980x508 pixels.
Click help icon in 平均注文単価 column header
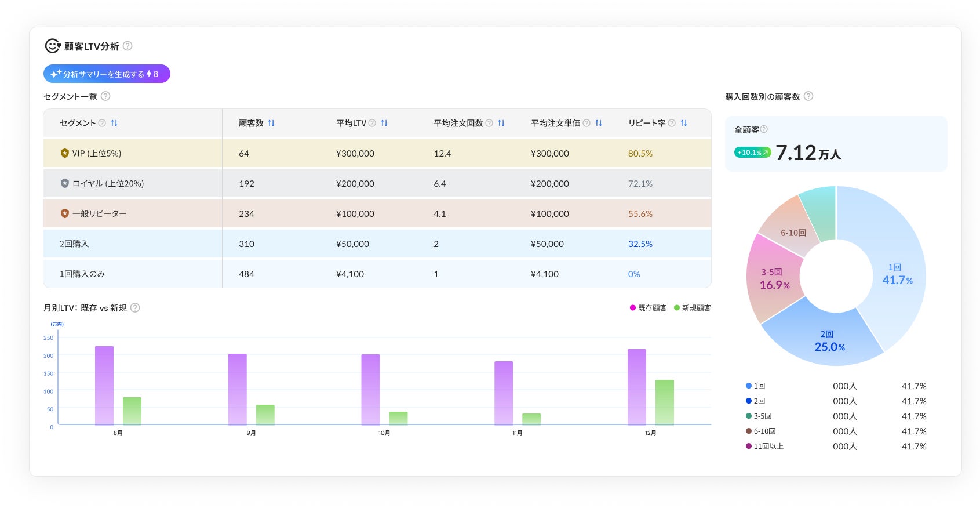[x=586, y=123]
